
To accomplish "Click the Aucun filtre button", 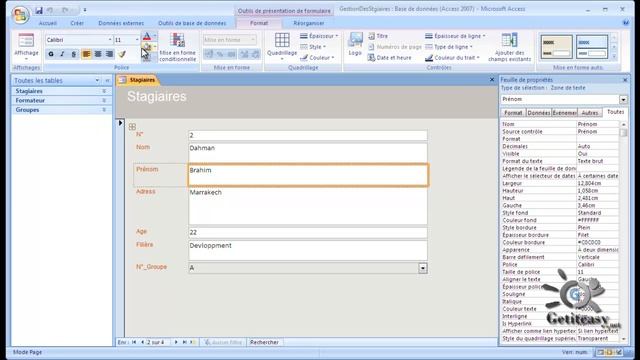I will click(223, 342).
